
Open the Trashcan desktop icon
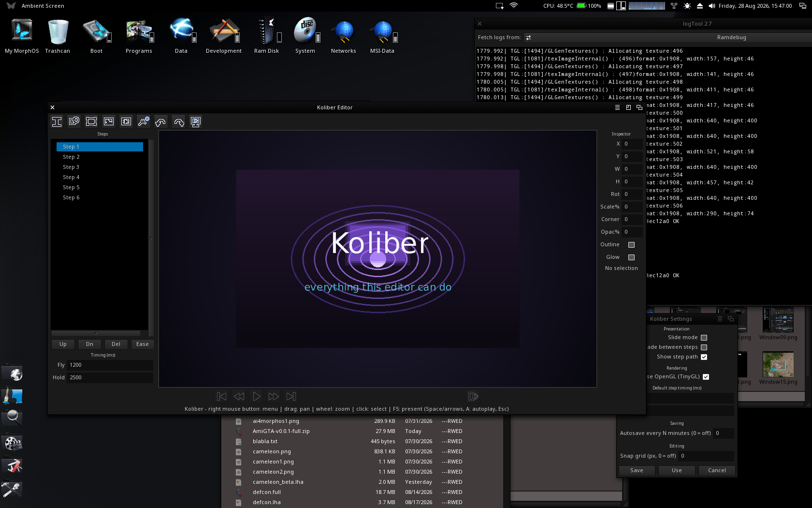(x=58, y=36)
